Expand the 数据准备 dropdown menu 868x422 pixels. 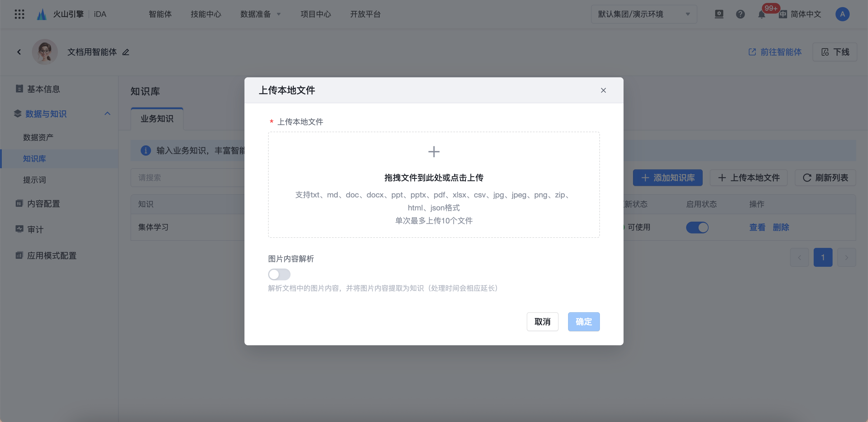(x=260, y=14)
